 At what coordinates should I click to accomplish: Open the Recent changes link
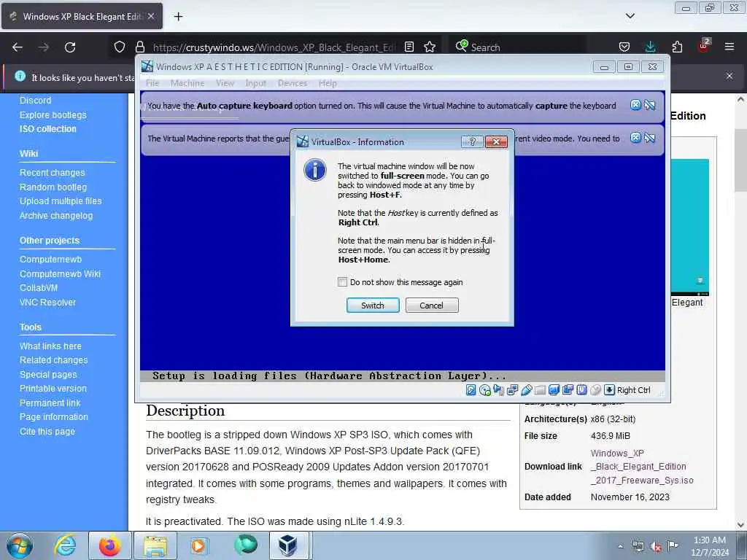52,172
